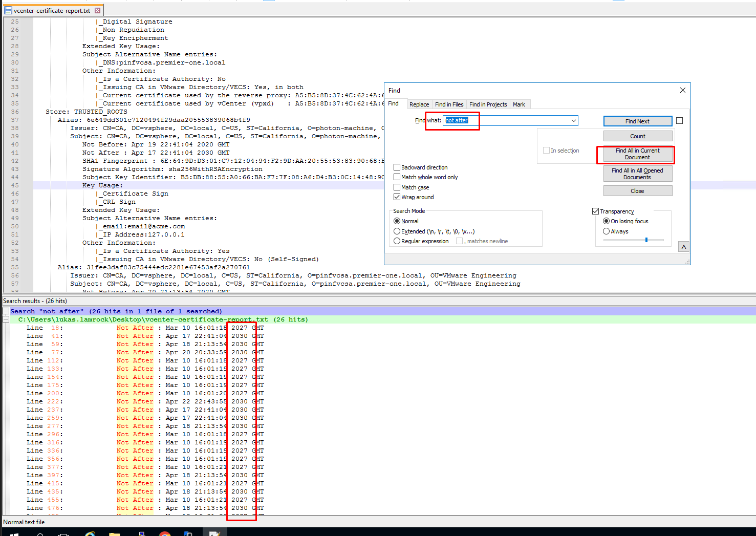Image resolution: width=756 pixels, height=536 pixels.
Task: Enable Match whole word only
Action: pyautogui.click(x=397, y=177)
